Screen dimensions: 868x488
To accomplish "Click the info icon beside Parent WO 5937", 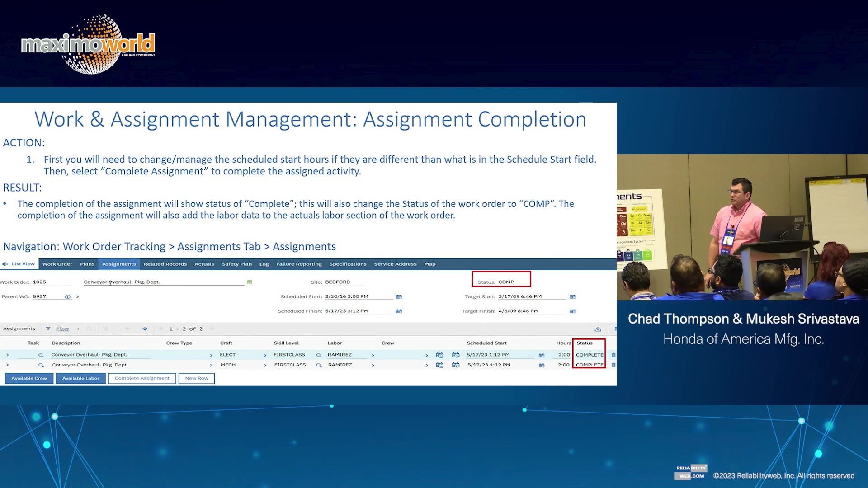I will click(67, 296).
